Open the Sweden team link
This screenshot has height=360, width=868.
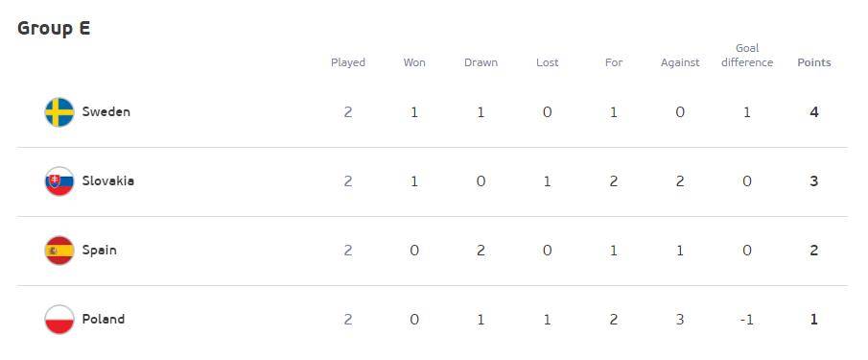tap(106, 112)
